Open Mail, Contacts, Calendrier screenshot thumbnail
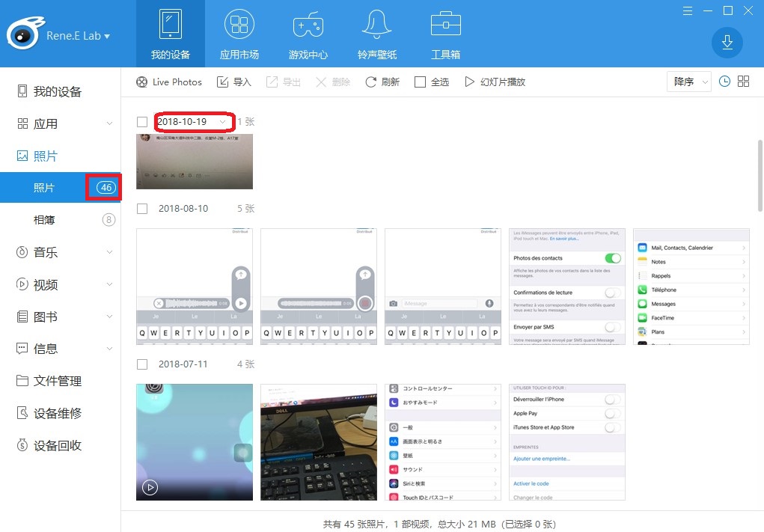 tap(691, 287)
